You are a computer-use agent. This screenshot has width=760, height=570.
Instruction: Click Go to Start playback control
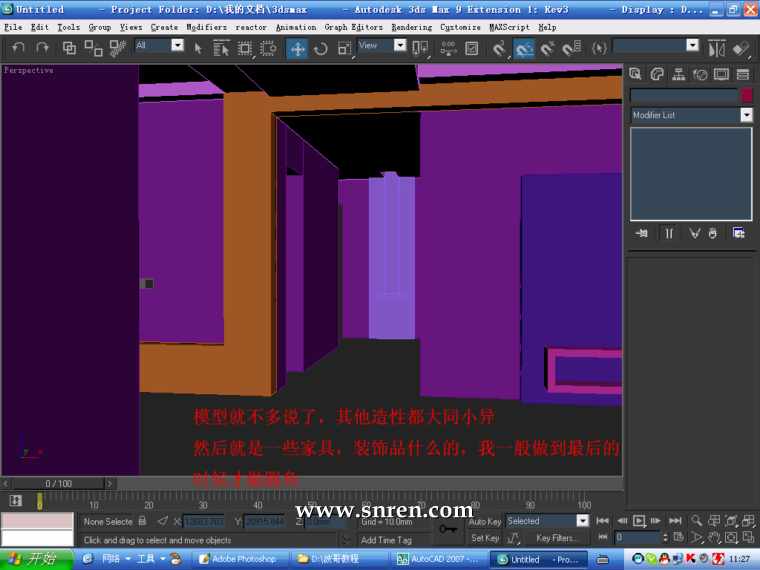click(x=602, y=521)
